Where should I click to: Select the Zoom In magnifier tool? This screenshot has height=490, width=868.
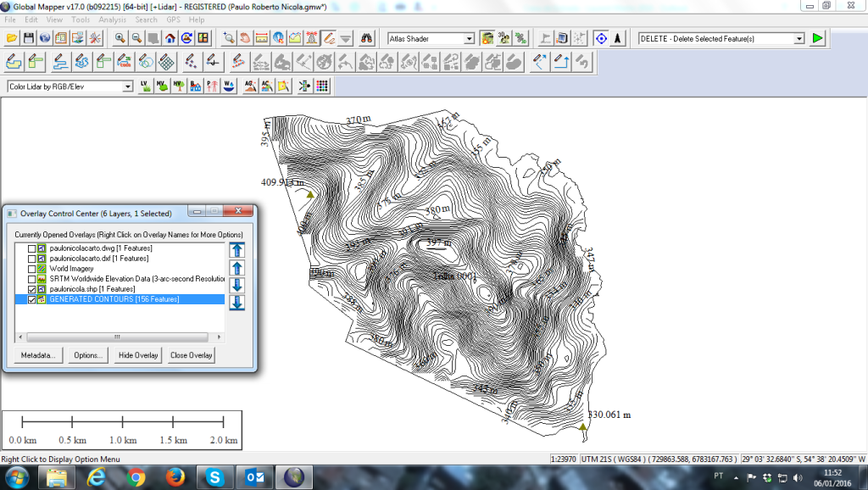[120, 38]
